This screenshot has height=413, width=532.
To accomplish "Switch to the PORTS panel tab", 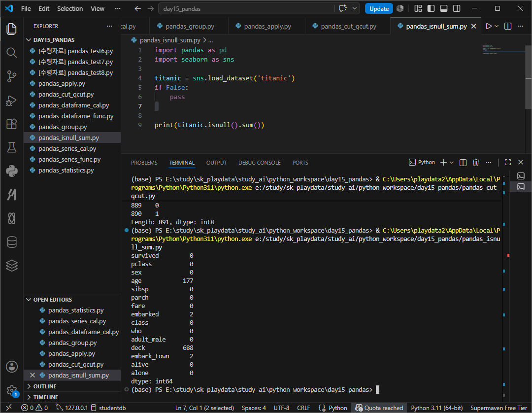I will click(x=300, y=163).
